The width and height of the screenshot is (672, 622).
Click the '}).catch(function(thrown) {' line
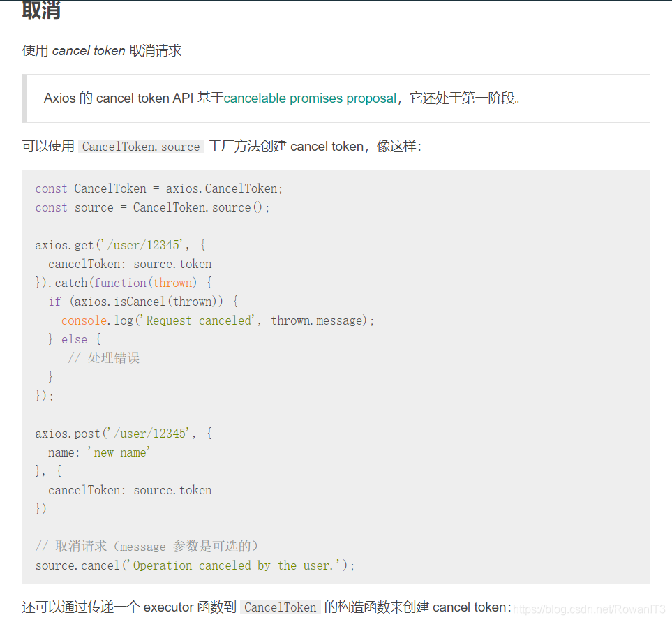(124, 283)
